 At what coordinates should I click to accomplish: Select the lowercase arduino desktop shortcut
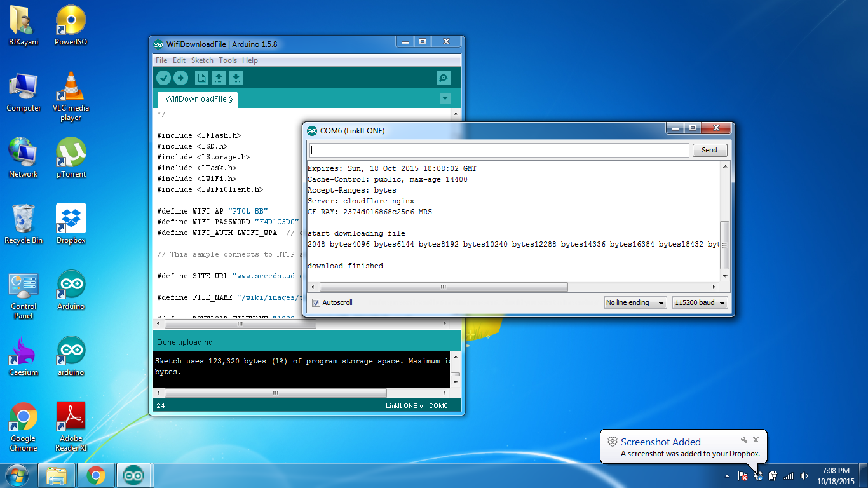point(71,356)
